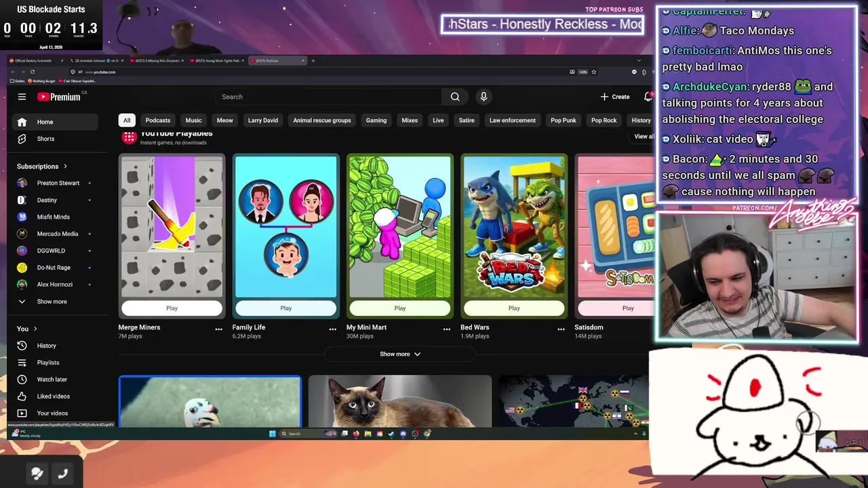The image size is (868, 488).
Task: Click the Create button
Action: tap(615, 97)
